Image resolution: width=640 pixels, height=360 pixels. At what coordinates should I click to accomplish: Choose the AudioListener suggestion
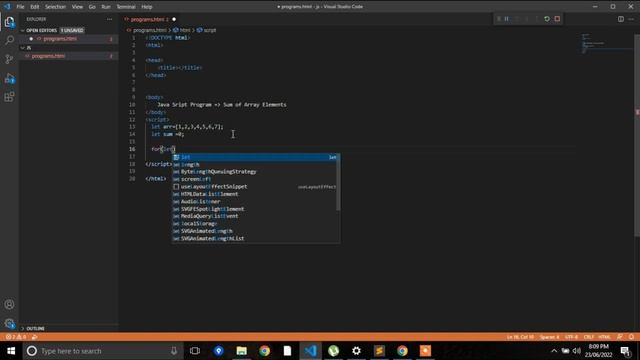pyautogui.click(x=255, y=202)
